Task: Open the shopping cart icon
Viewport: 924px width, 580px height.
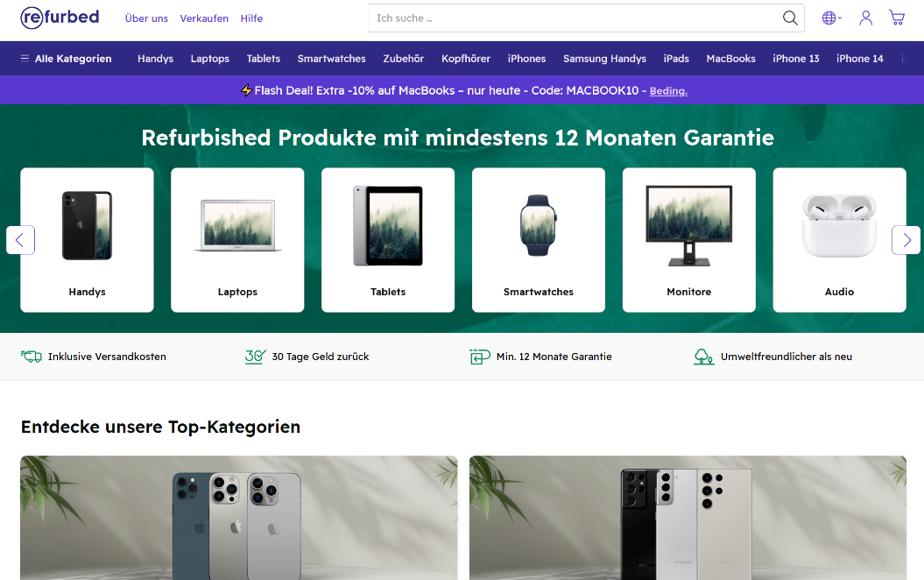Action: pos(897,18)
